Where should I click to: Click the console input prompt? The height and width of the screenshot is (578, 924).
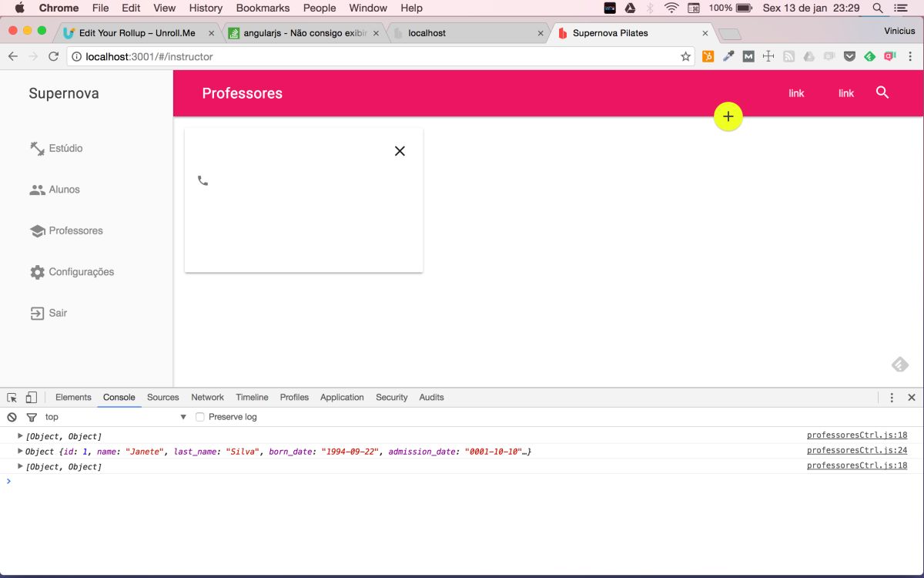coord(462,481)
